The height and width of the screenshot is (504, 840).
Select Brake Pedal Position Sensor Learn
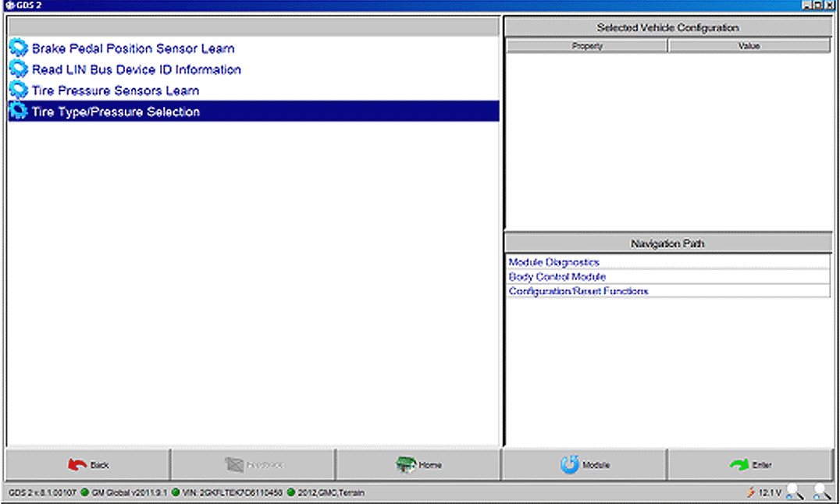[x=133, y=48]
